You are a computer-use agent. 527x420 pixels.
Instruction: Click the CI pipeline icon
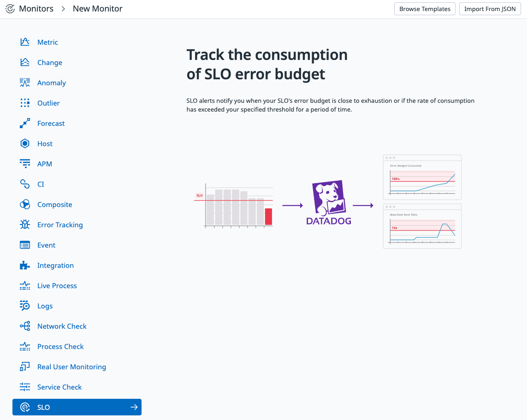point(25,184)
